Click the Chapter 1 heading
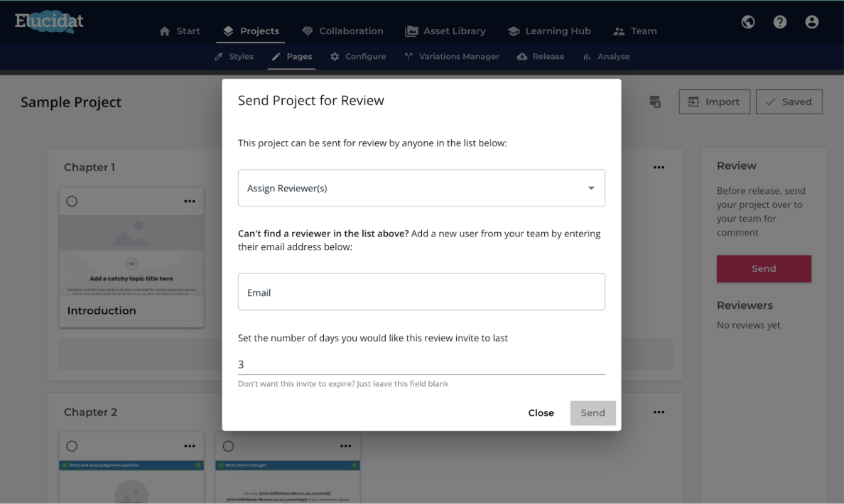The image size is (844, 504). click(90, 168)
